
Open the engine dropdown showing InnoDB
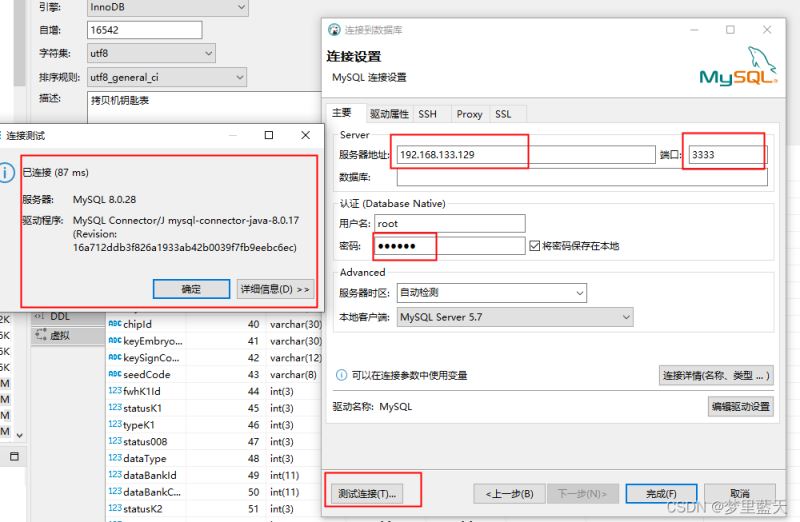[168, 8]
